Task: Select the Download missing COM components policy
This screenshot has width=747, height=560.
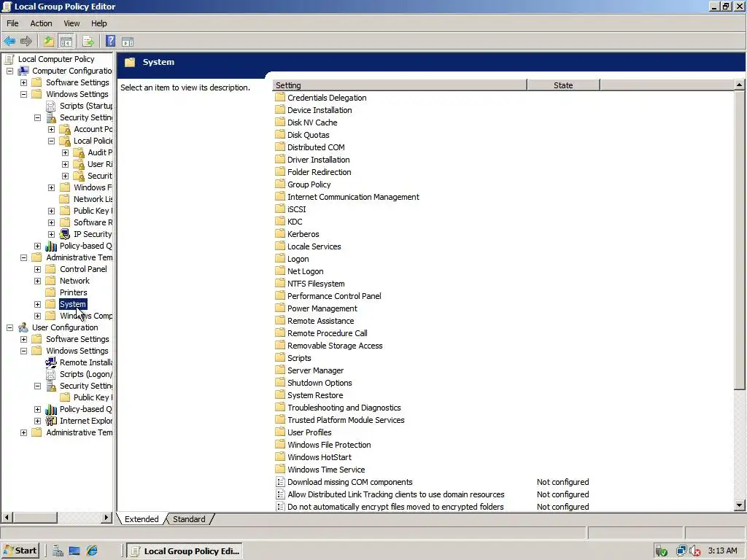Action: coord(349,482)
